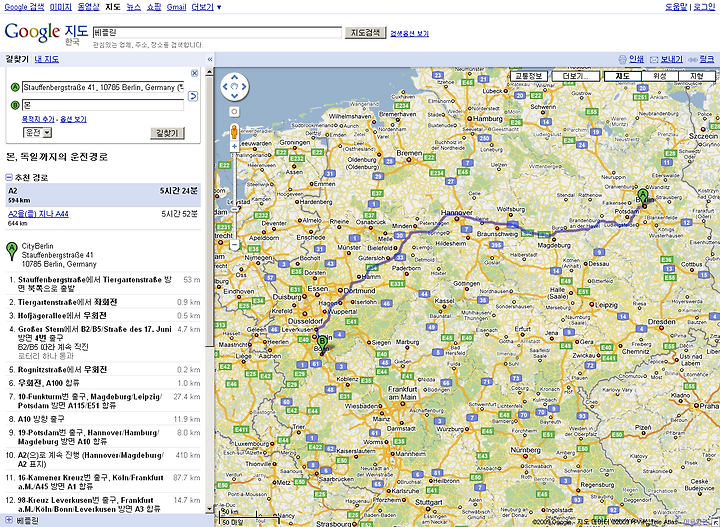Switch to the 지형 terrain view
The image size is (720, 527).
697,76
